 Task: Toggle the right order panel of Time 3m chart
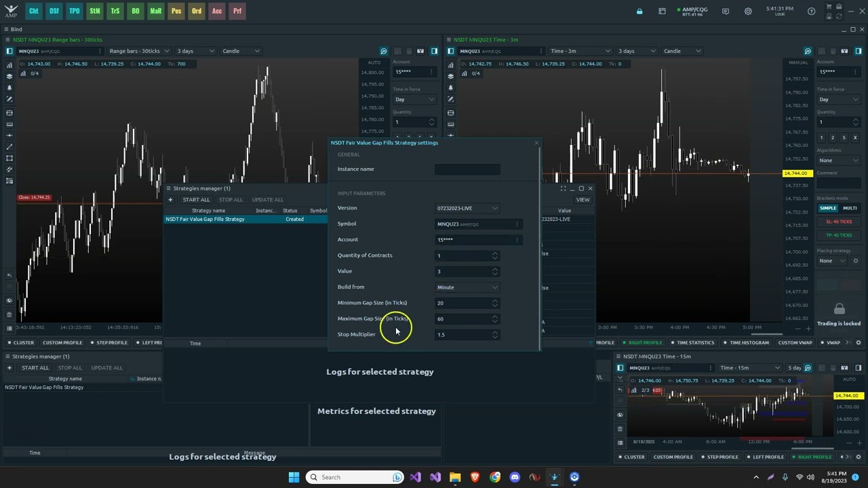click(x=858, y=51)
